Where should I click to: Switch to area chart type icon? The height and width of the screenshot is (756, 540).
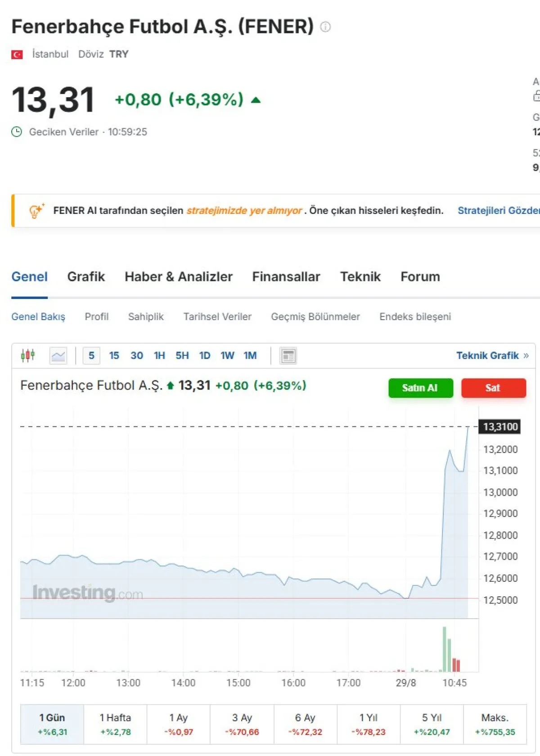(x=58, y=356)
